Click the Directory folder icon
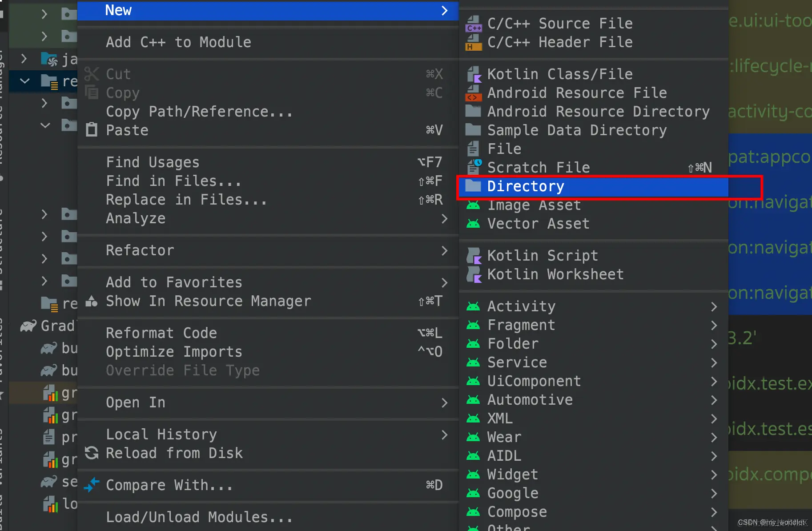Screen dimensions: 812x531 tap(473, 186)
